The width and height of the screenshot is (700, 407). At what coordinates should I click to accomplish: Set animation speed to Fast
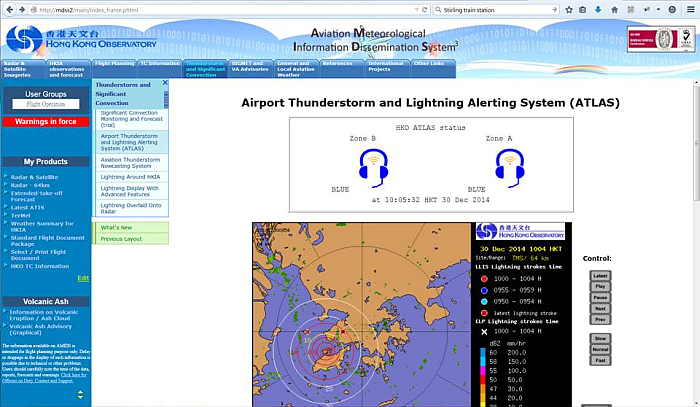tap(600, 360)
